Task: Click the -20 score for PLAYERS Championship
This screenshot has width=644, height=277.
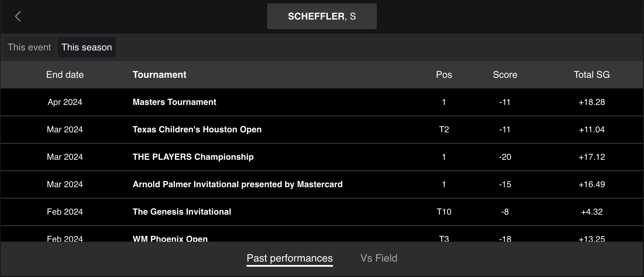Action: (505, 157)
